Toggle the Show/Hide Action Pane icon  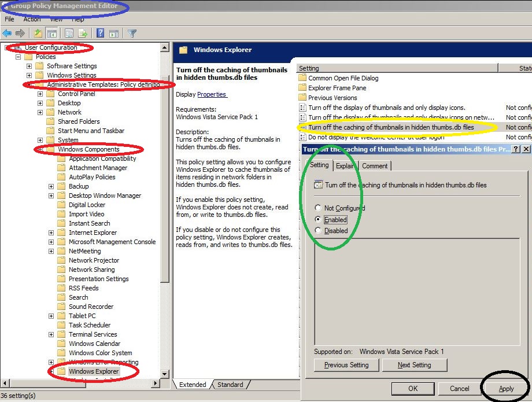point(114,33)
